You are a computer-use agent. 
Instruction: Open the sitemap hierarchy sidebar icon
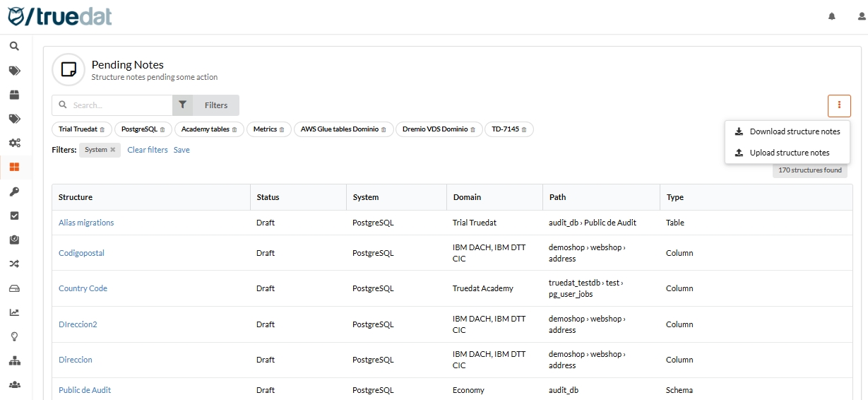14,360
